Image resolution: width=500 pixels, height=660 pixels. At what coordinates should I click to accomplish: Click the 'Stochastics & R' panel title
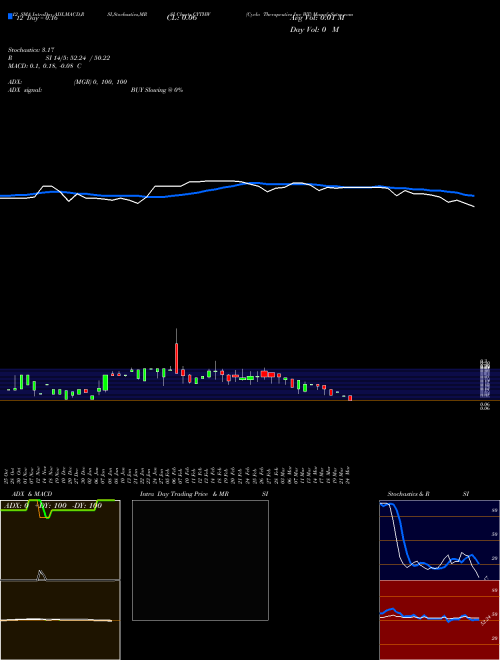point(408,494)
